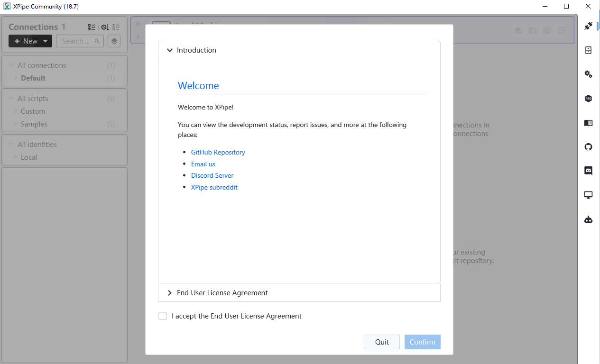Click the Quit button
This screenshot has height=364, width=600.
[x=382, y=342]
